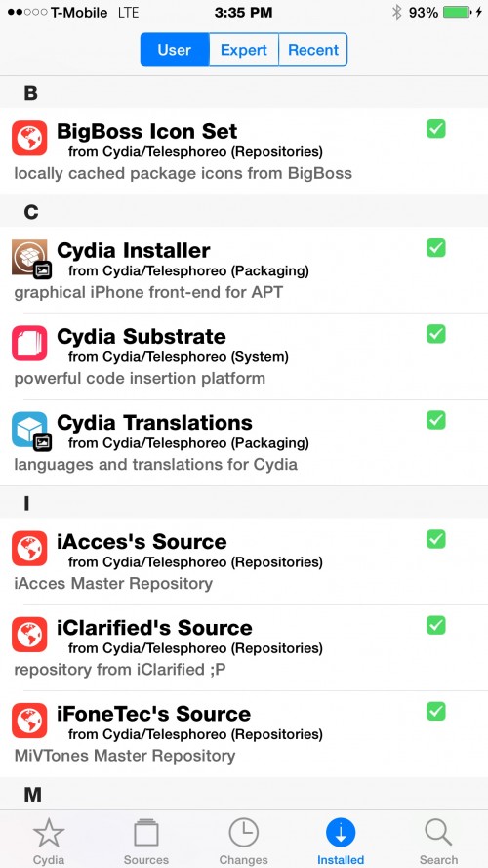Open the Cydia Translations package title
488x868 pixels.
point(154,423)
